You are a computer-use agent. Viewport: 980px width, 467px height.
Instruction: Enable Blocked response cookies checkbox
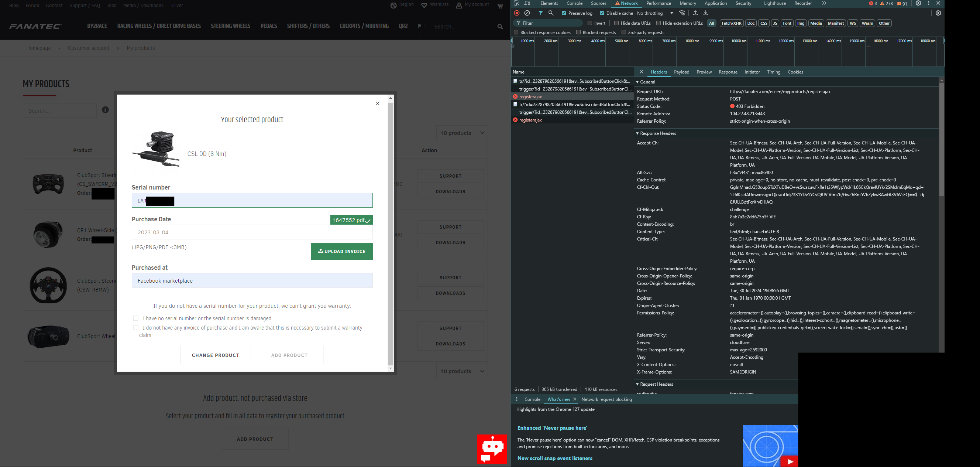pos(516,33)
